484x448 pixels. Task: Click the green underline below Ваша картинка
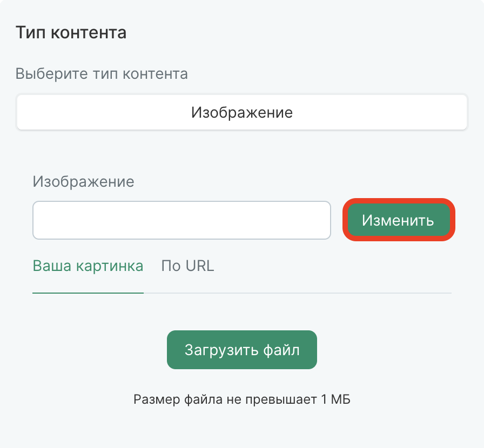click(88, 293)
